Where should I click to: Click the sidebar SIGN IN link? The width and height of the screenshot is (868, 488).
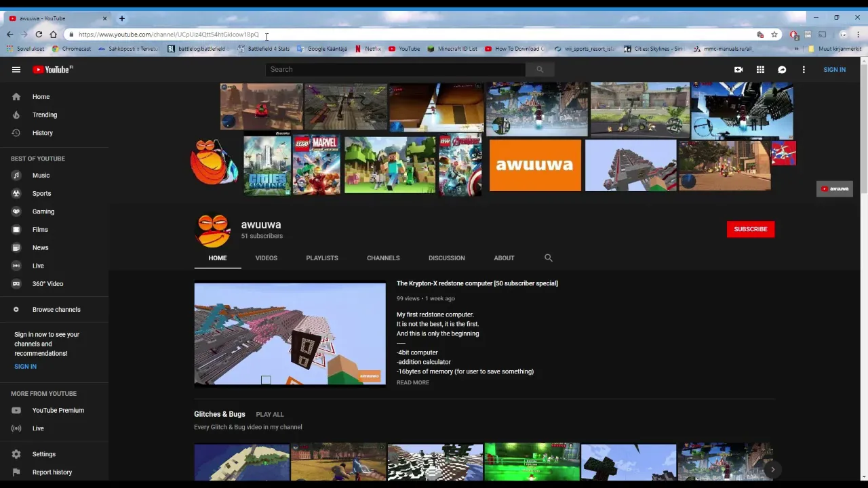(x=25, y=367)
